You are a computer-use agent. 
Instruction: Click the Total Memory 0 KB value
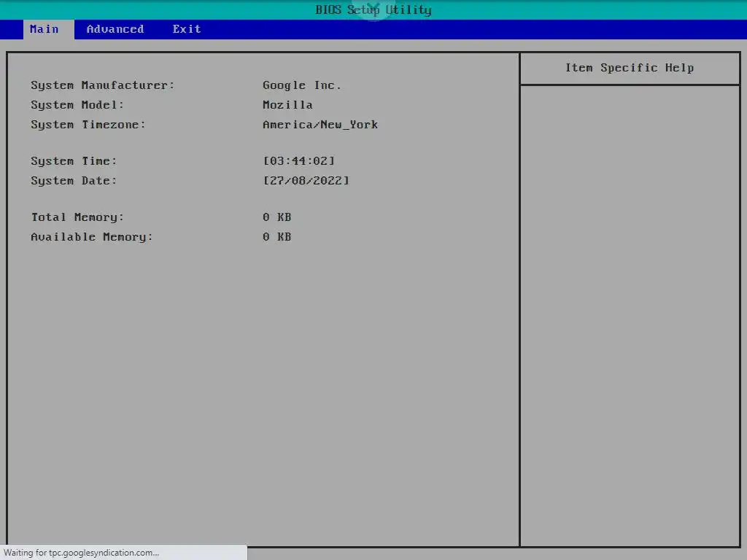click(276, 217)
